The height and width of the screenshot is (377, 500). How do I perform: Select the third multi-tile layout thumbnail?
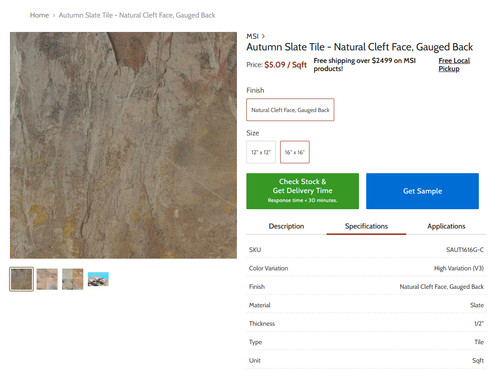[73, 279]
